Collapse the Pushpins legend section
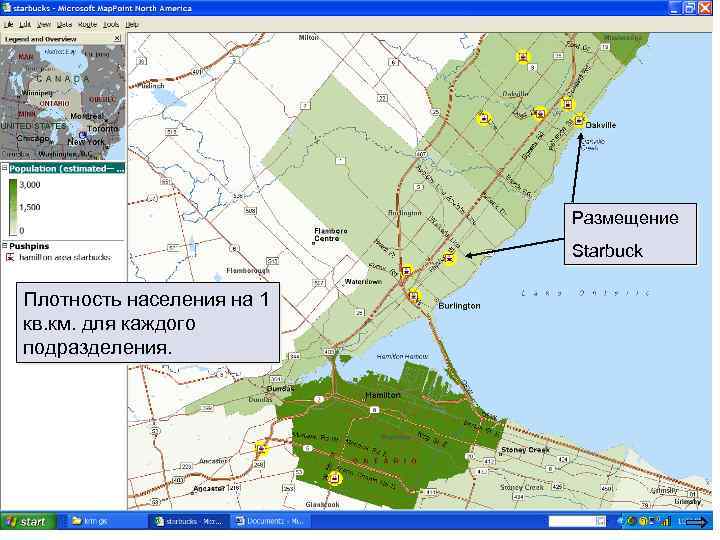720x540 pixels. coord(5,246)
